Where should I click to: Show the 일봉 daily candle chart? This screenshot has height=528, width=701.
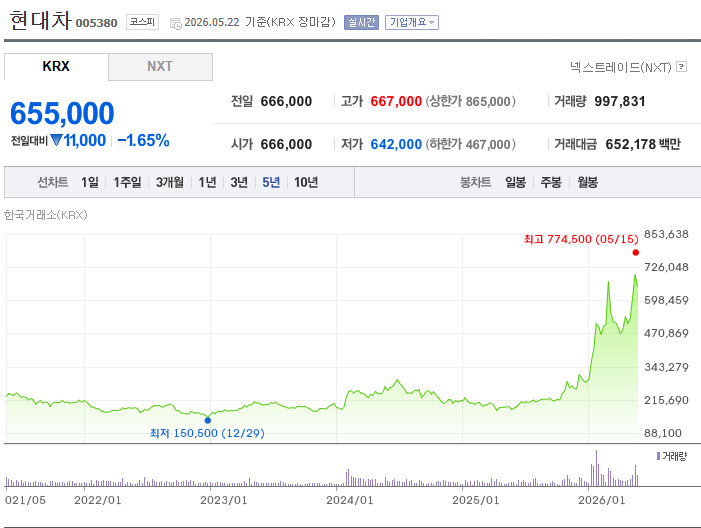click(515, 182)
